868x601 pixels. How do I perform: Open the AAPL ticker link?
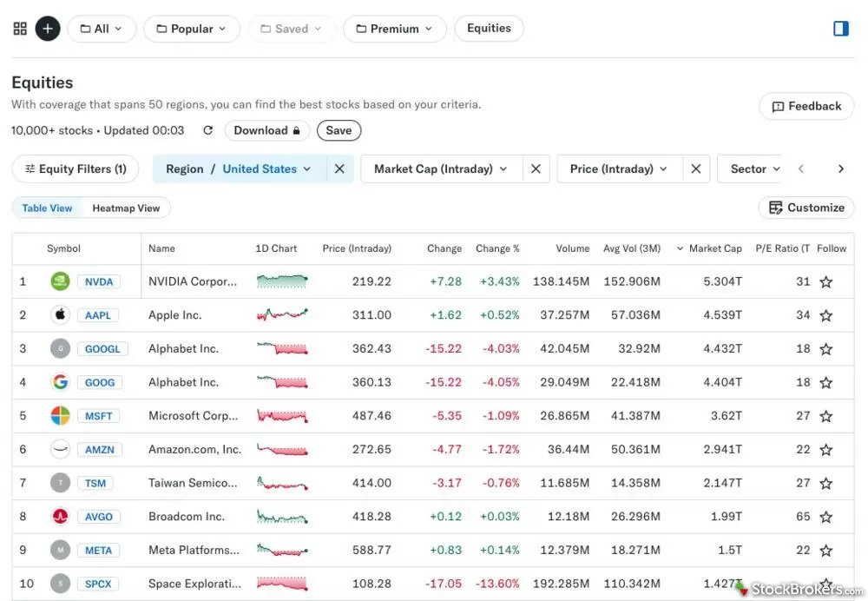pyautogui.click(x=98, y=316)
